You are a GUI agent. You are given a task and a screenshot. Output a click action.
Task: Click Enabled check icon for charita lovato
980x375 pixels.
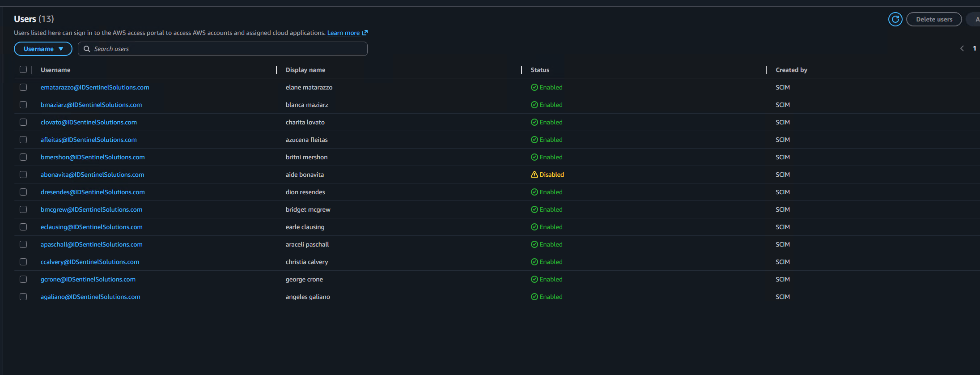(x=534, y=122)
